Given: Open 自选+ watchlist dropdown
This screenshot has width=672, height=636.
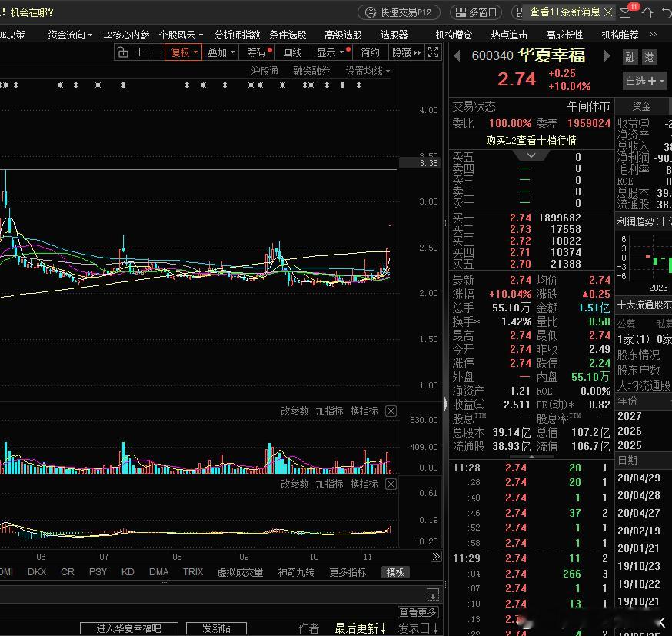Looking at the screenshot, I should coord(644,81).
